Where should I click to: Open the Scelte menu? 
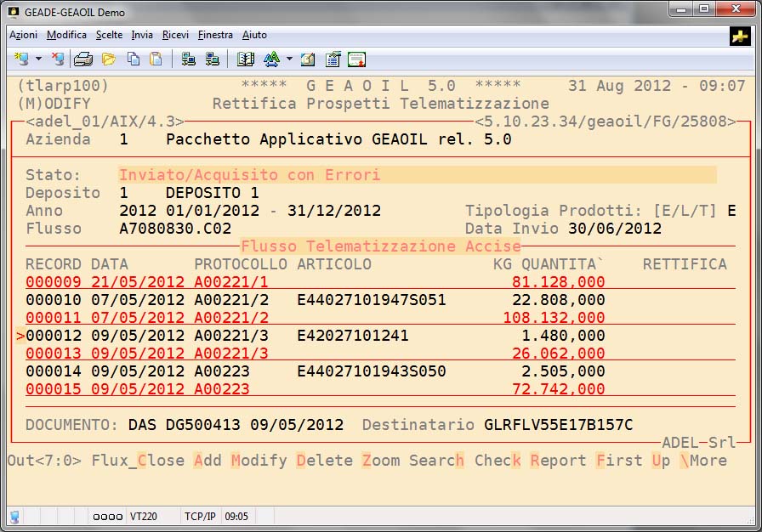pos(109,35)
